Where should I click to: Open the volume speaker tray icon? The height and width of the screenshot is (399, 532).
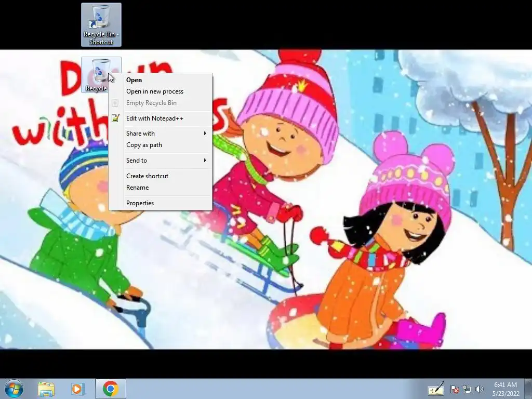480,389
